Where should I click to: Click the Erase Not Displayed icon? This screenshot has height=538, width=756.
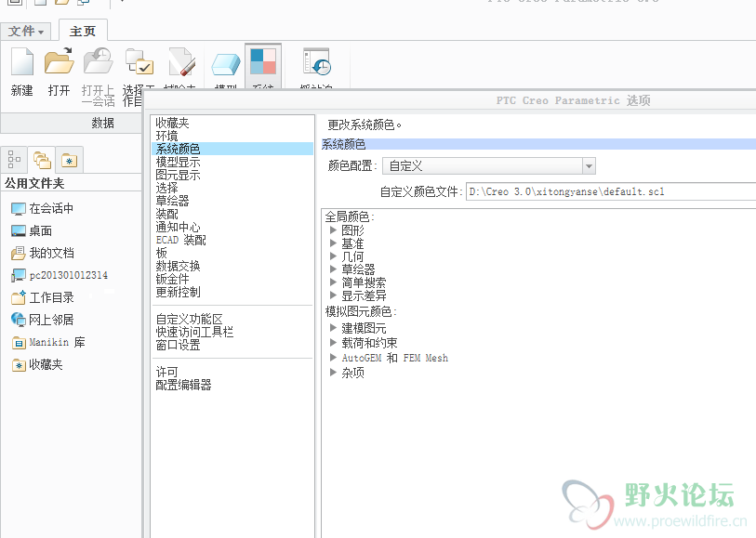click(181, 61)
